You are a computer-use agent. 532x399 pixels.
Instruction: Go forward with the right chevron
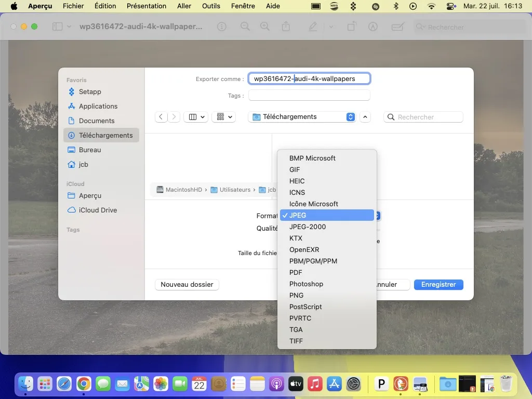[x=174, y=117]
